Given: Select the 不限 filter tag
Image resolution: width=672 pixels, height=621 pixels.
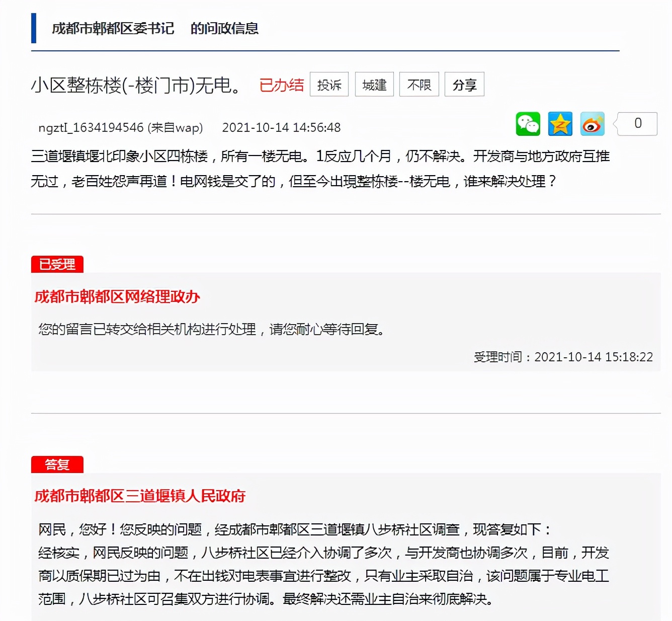Looking at the screenshot, I should pos(419,85).
